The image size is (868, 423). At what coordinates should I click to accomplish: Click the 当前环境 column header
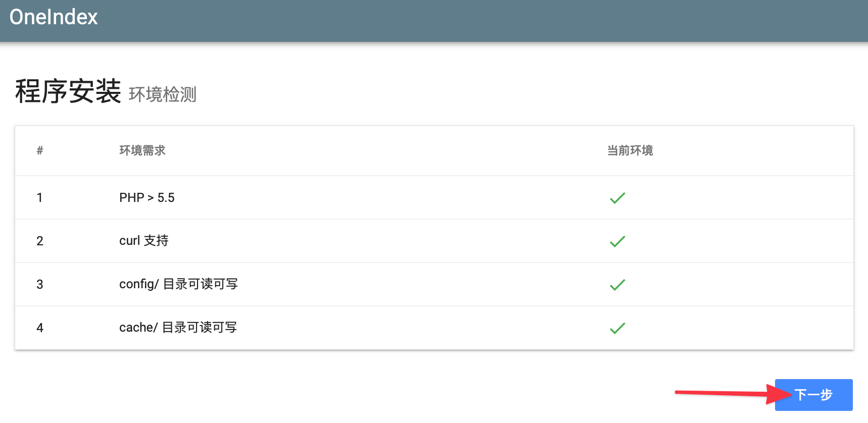(630, 150)
